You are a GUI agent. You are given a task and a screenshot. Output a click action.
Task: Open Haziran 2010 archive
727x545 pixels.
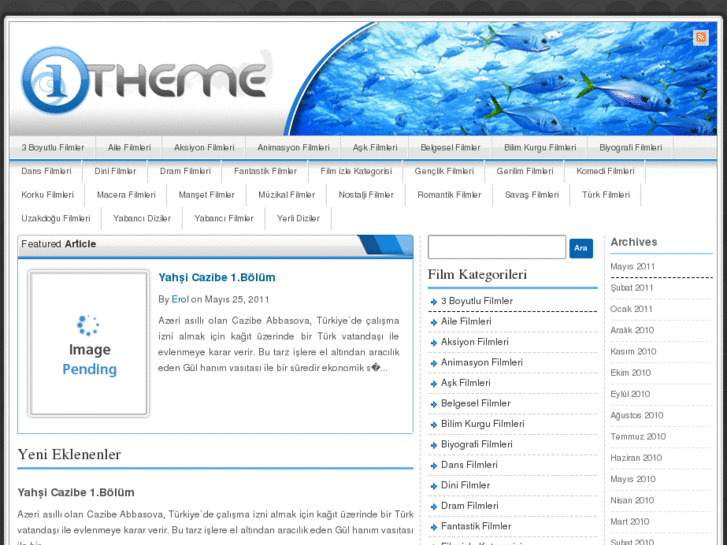[636, 458]
